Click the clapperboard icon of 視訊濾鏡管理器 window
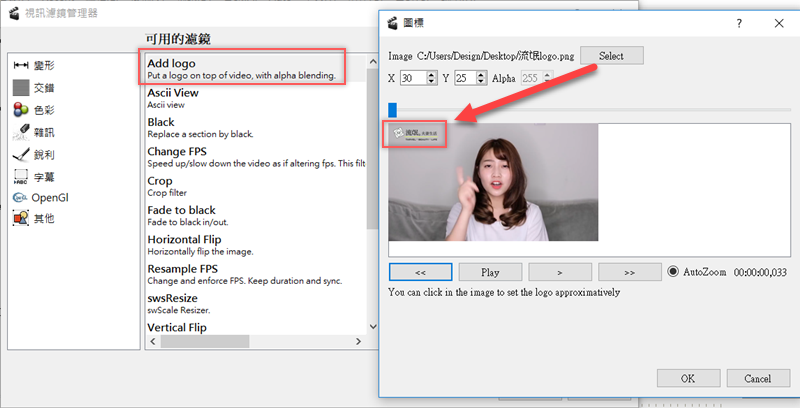Image resolution: width=800 pixels, height=408 pixels. [14, 13]
